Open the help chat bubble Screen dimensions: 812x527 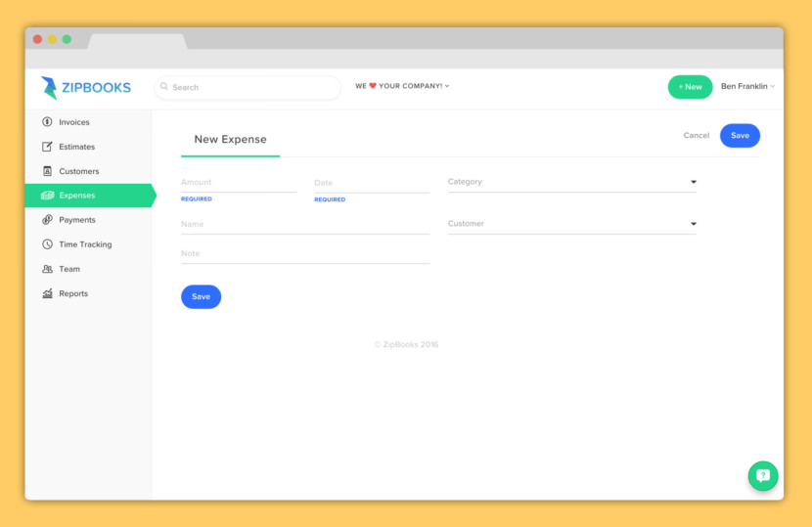[x=763, y=475]
